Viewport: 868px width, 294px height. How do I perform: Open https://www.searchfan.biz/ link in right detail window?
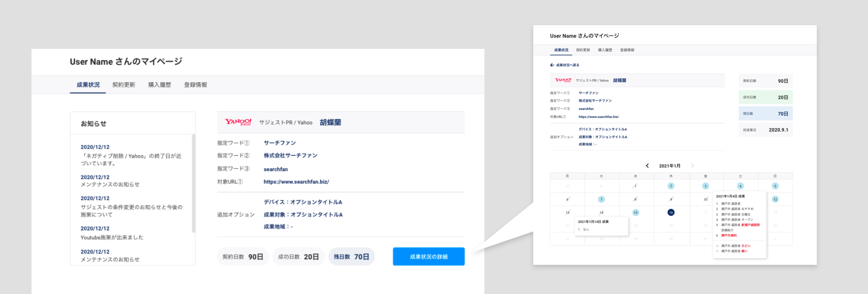pos(599,117)
